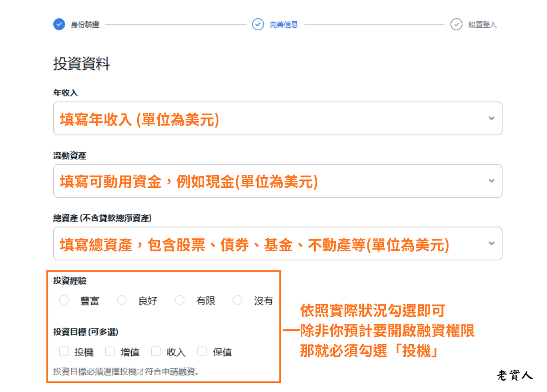Select the 有限 investment experience option
Viewport: 547px width, 392px height.
pyautogui.click(x=180, y=300)
